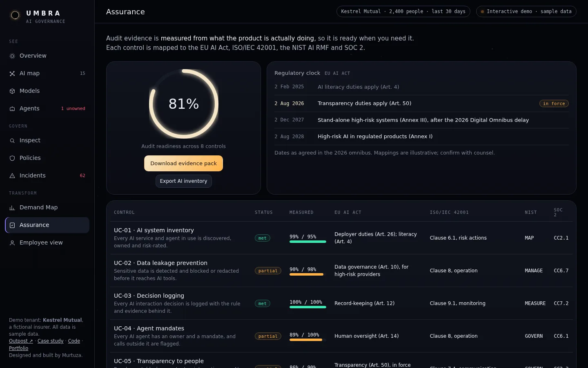Click the UC-01 measured progress bar
This screenshot has width=588, height=368.
click(308, 242)
